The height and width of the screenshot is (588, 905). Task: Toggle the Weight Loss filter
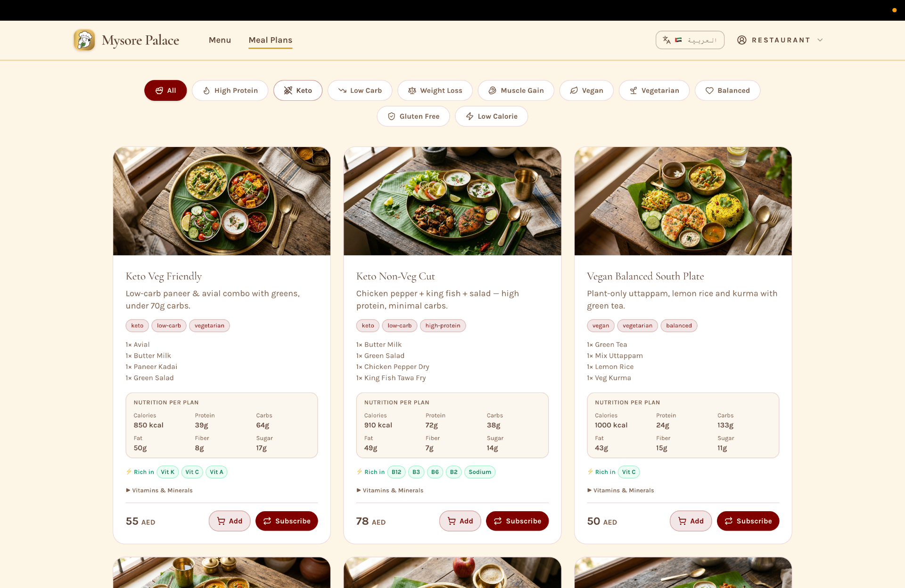click(x=435, y=90)
